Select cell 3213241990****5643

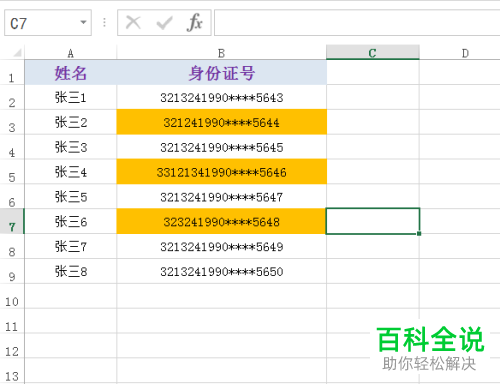[222, 97]
